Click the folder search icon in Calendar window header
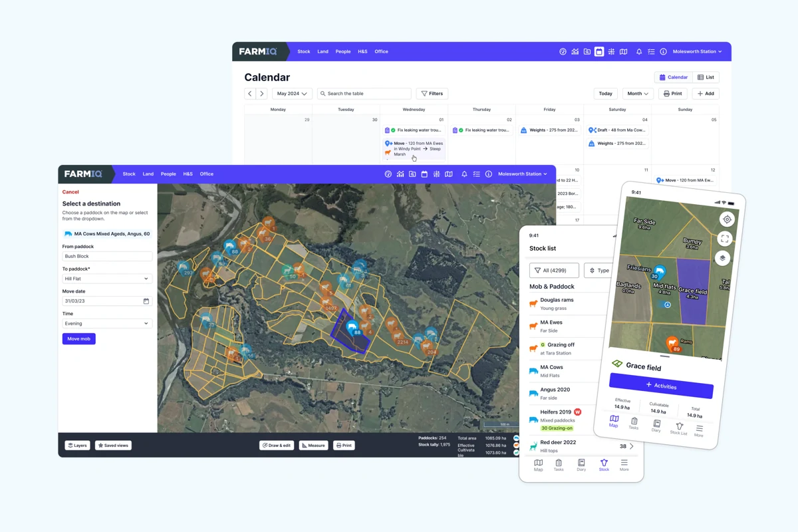 (587, 52)
